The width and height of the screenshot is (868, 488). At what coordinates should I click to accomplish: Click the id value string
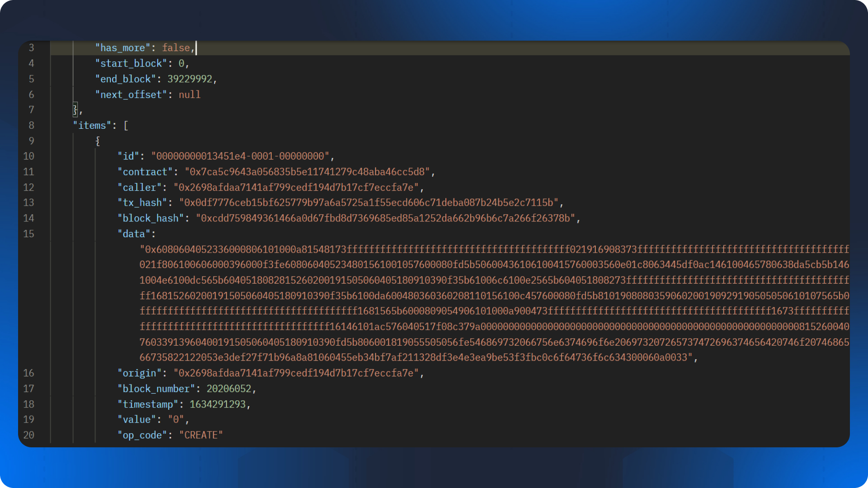(x=240, y=156)
